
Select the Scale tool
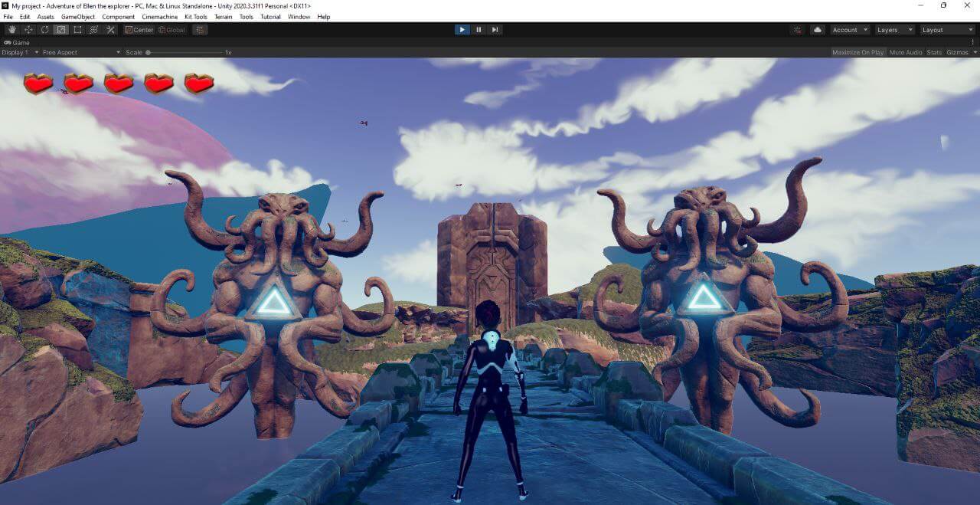tap(61, 30)
